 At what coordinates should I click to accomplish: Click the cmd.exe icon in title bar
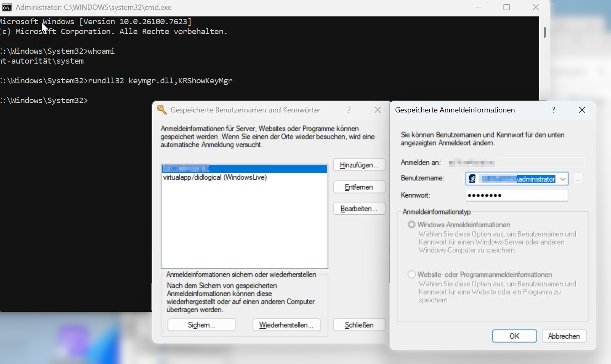[x=7, y=7]
